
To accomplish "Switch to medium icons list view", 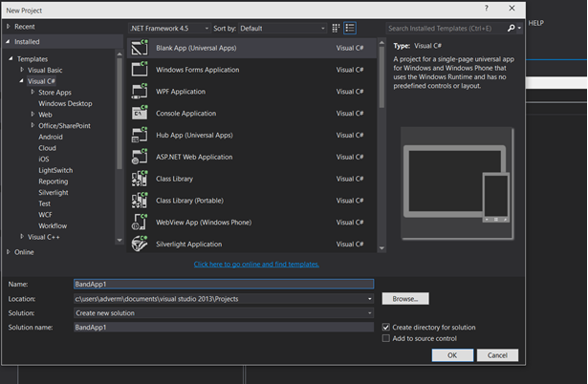I will click(350, 28).
